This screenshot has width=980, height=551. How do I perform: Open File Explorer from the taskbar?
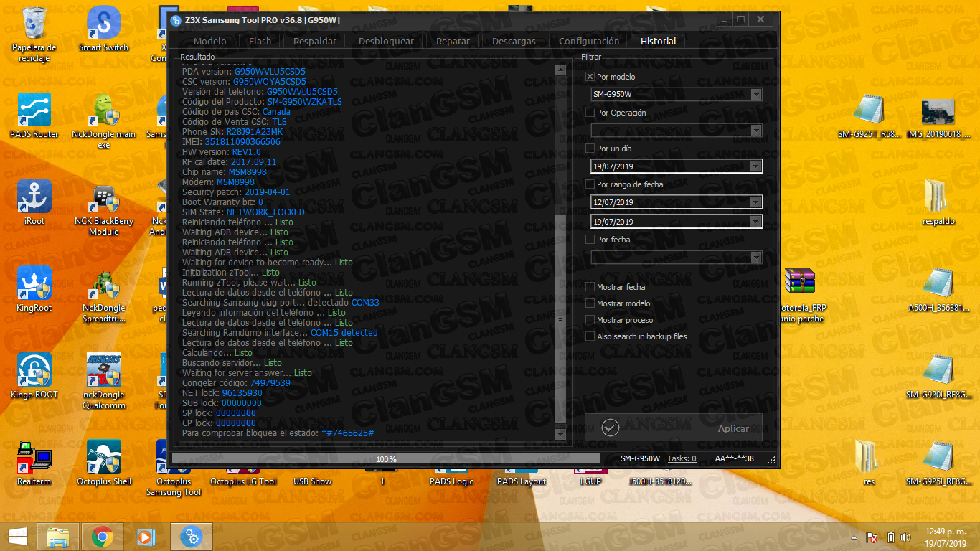(x=57, y=537)
